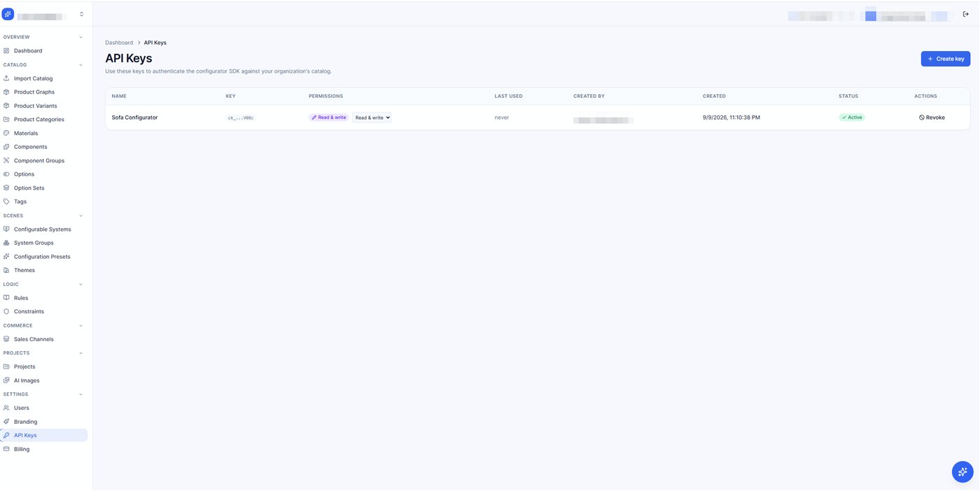Click the LAST USED column header
This screenshot has height=491, width=980.
click(508, 96)
